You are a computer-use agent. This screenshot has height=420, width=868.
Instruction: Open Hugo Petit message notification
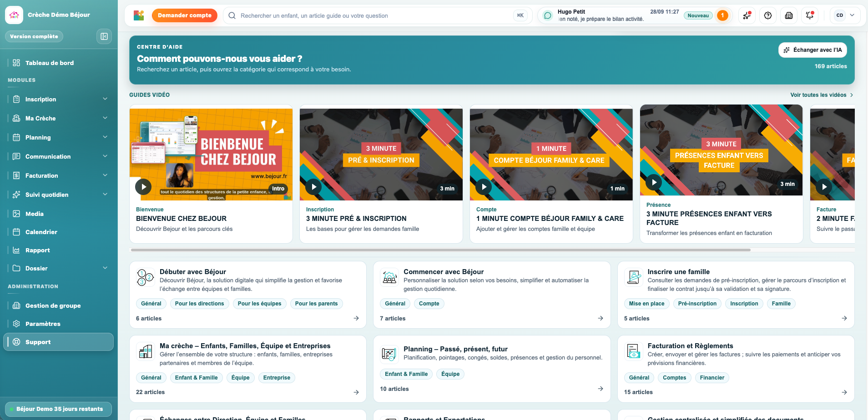coord(635,15)
